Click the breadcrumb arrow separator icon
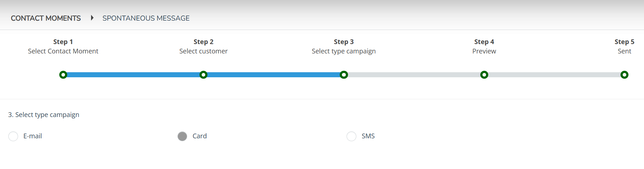 [x=92, y=18]
